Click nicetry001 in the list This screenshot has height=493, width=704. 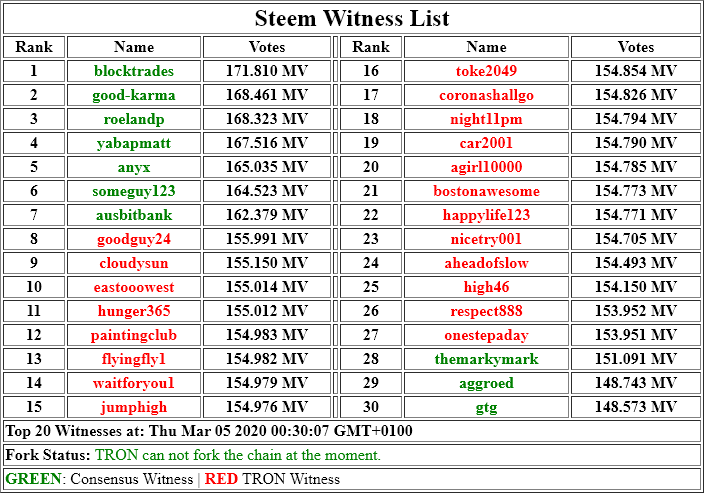click(486, 239)
